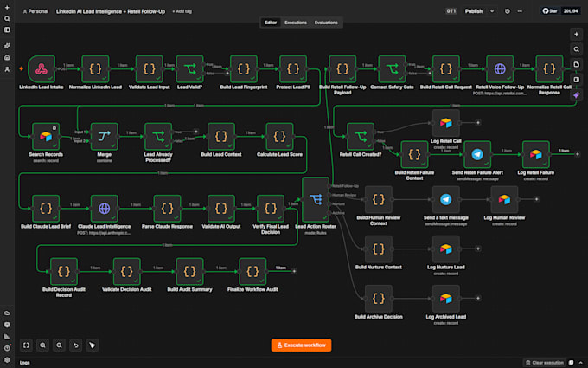Switch to the Executions tab

pyautogui.click(x=296, y=23)
